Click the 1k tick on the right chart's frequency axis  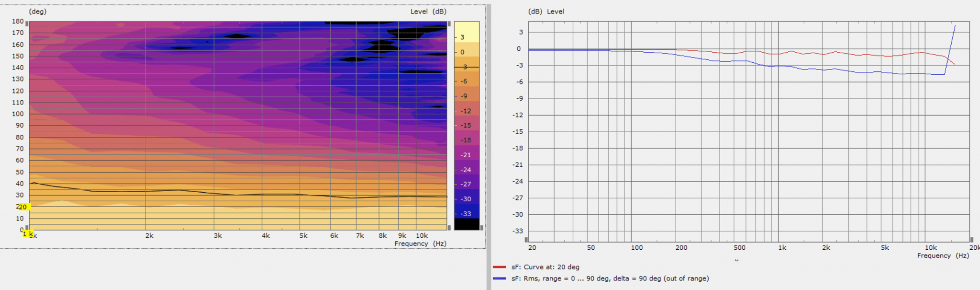782,248
